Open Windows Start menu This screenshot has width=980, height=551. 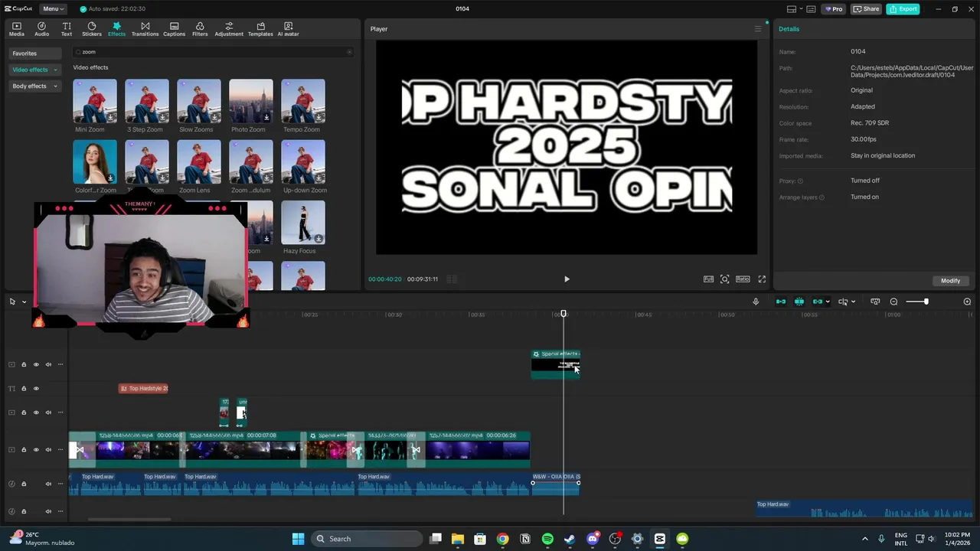(x=298, y=539)
